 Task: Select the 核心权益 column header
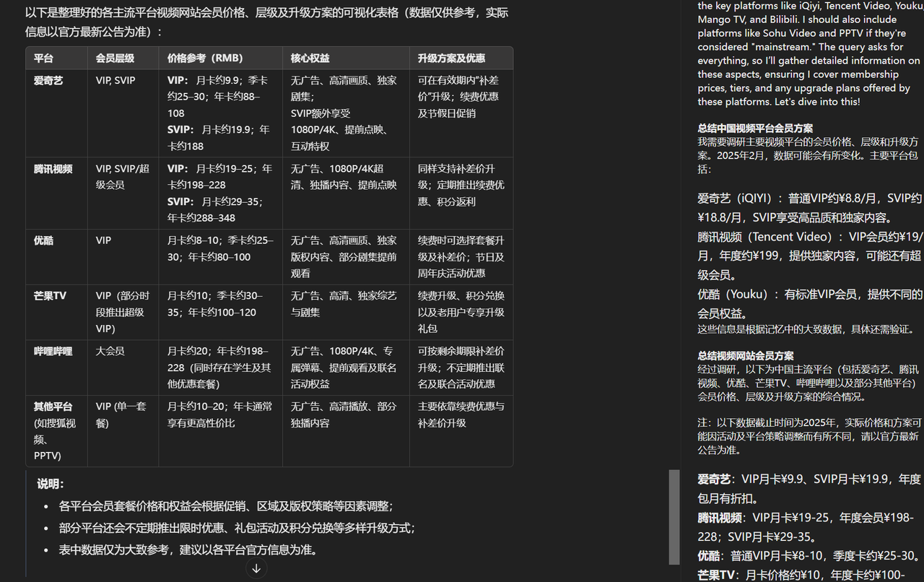pos(346,58)
